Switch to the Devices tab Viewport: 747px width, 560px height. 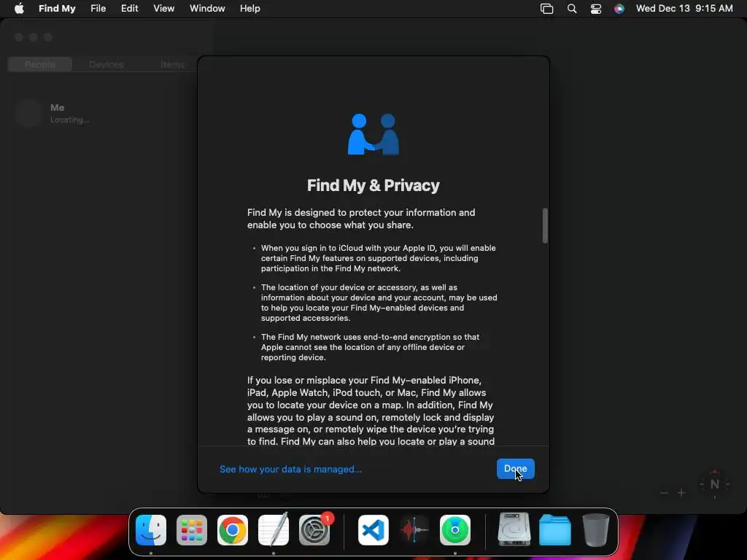(x=107, y=64)
